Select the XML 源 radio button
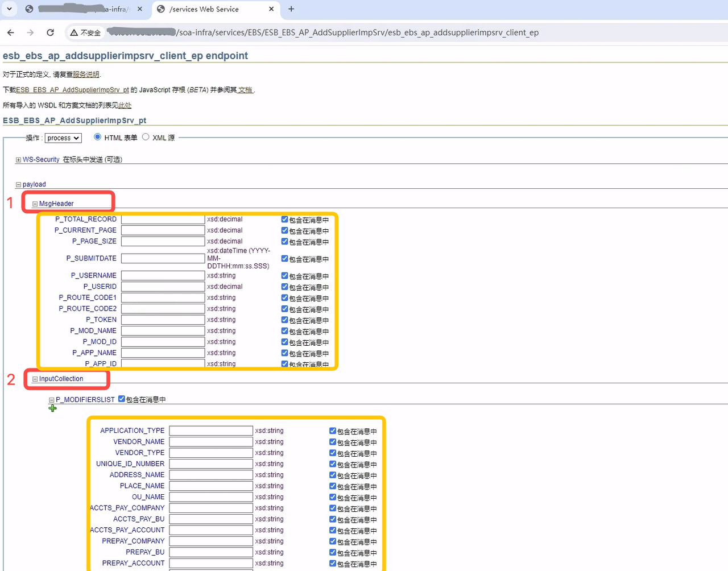The width and height of the screenshot is (728, 571). coord(146,137)
